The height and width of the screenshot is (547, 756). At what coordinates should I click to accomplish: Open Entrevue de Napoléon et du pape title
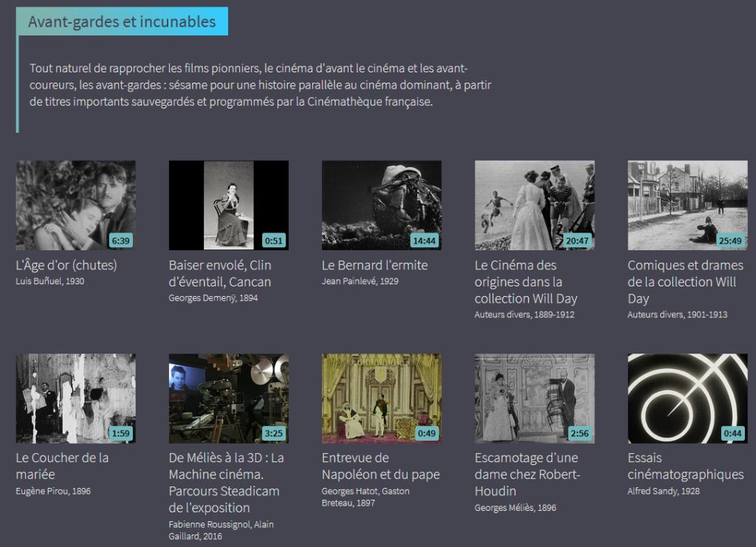pyautogui.click(x=380, y=466)
